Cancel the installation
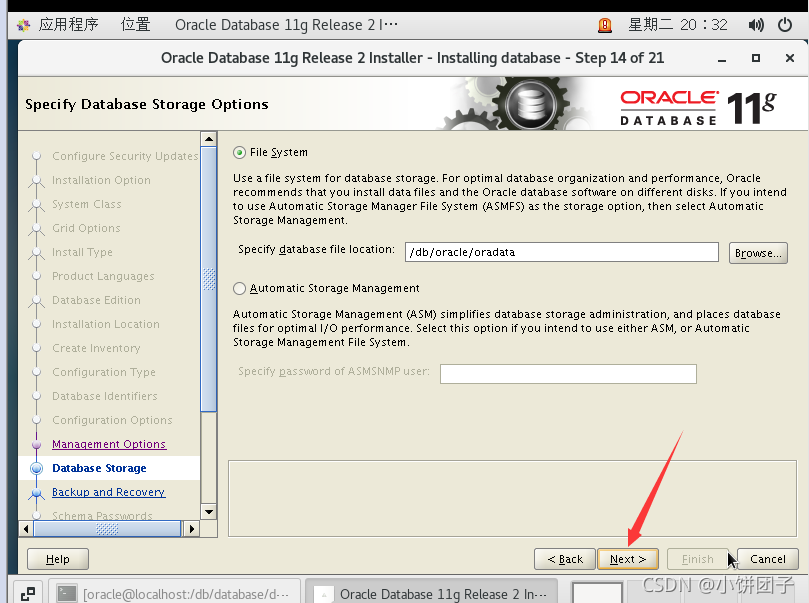Viewport: 809px width, 603px height. [x=767, y=559]
